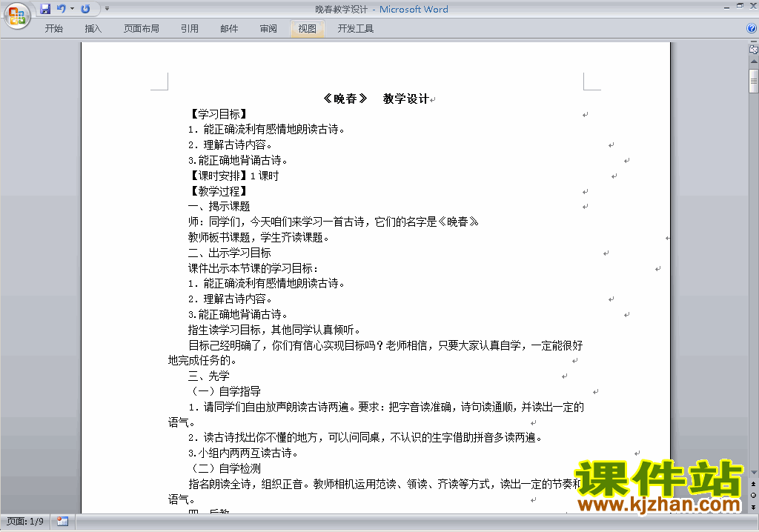Click the heading 三、先学
Viewport: 759px width, 532px height.
(208, 376)
